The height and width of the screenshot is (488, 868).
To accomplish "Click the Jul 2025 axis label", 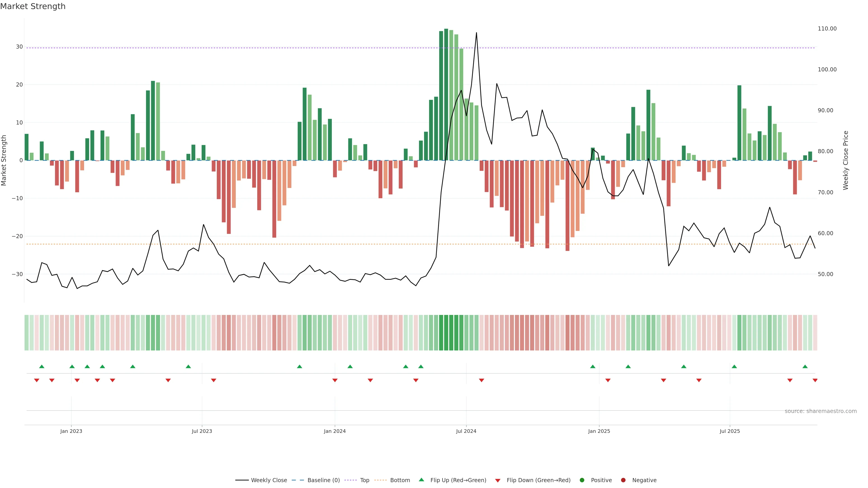I will (x=729, y=431).
